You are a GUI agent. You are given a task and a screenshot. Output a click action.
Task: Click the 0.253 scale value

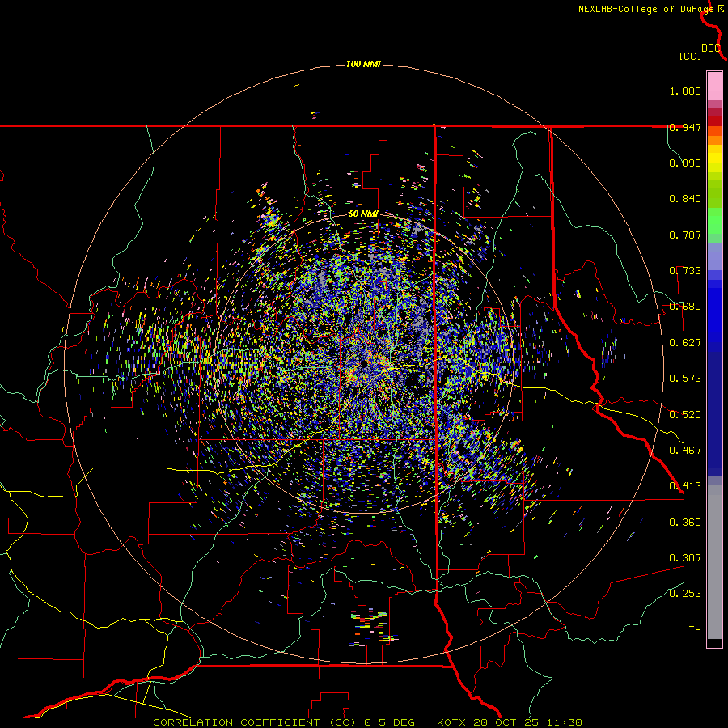pos(685,594)
